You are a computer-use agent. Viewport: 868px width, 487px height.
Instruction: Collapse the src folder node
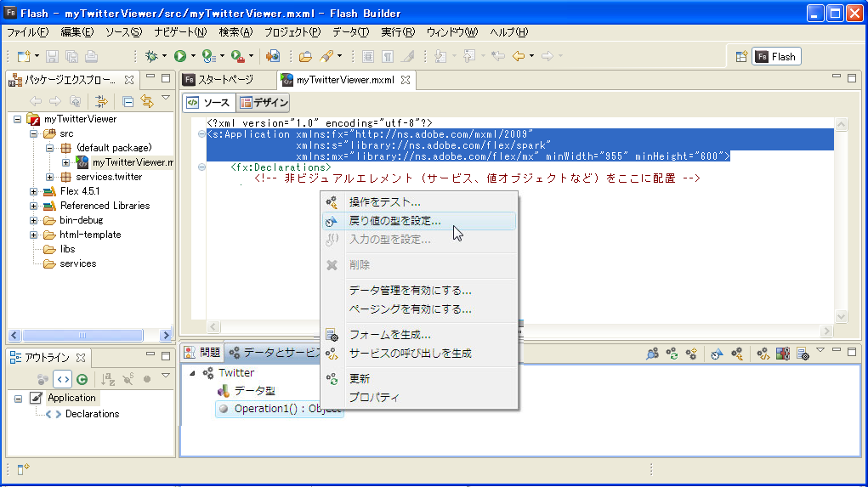(34, 133)
